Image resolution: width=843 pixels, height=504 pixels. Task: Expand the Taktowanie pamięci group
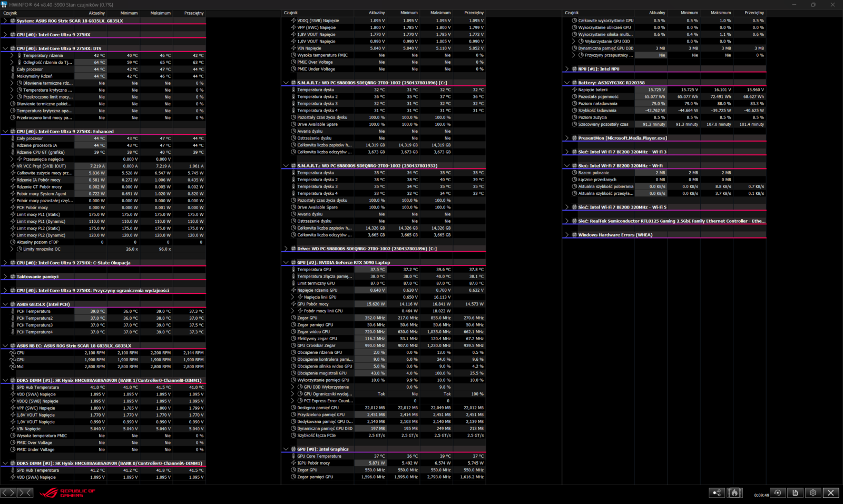pyautogui.click(x=5, y=276)
